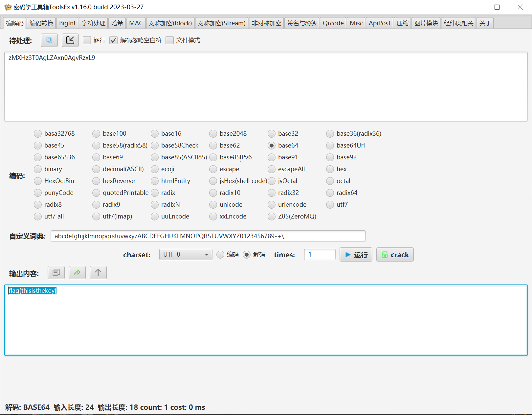Screen dimensions: 532x415
Task: Click the import file icon beside 待处理
Action: click(x=70, y=40)
